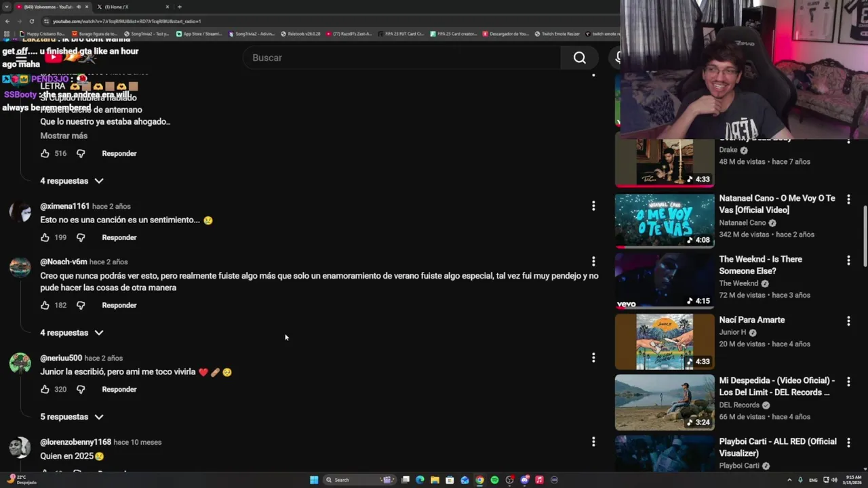Image resolution: width=868 pixels, height=488 pixels.
Task: Click @neriuu500 profile avatar
Action: coord(20,363)
